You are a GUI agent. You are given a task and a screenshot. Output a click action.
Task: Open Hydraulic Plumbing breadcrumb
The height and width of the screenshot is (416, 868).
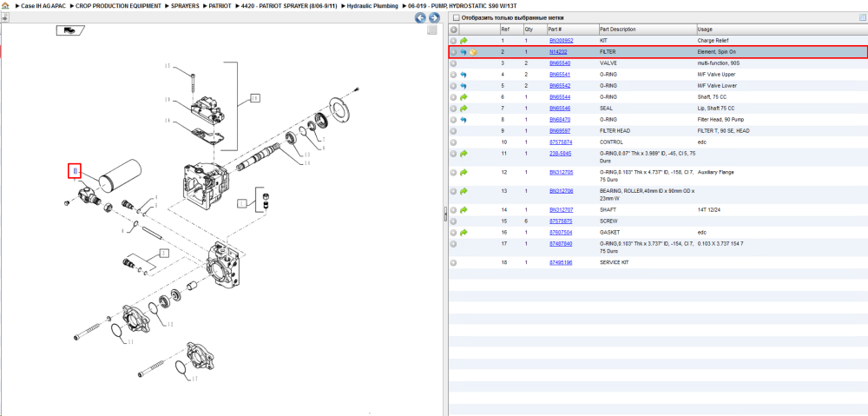pyautogui.click(x=372, y=5)
